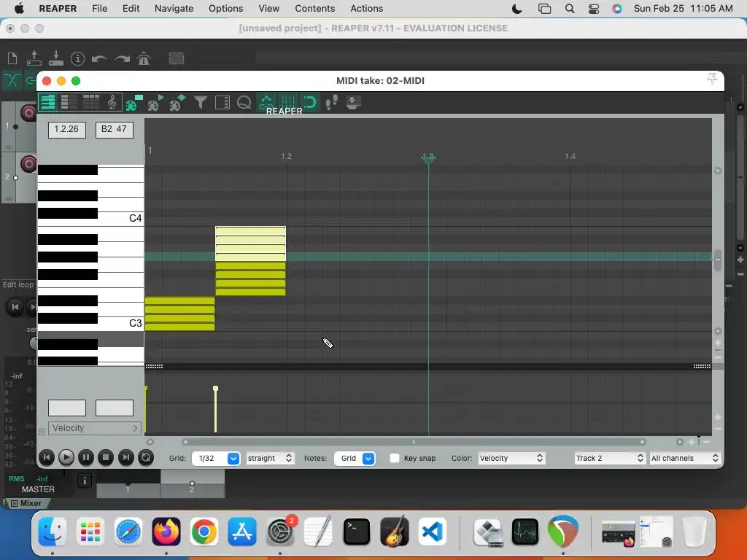The height and width of the screenshot is (560, 747).
Task: Open the event filter funnel icon
Action: pos(201,102)
